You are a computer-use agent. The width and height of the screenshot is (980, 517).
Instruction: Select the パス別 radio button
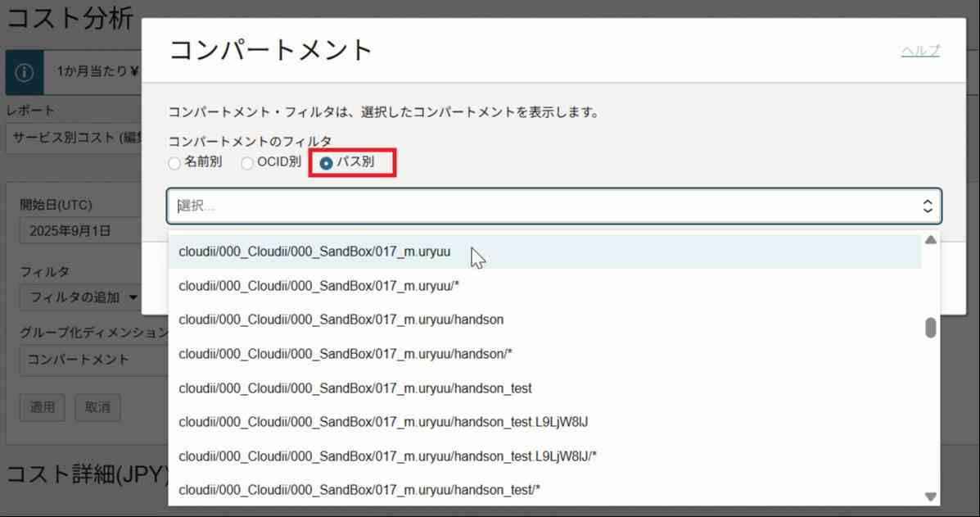[327, 163]
